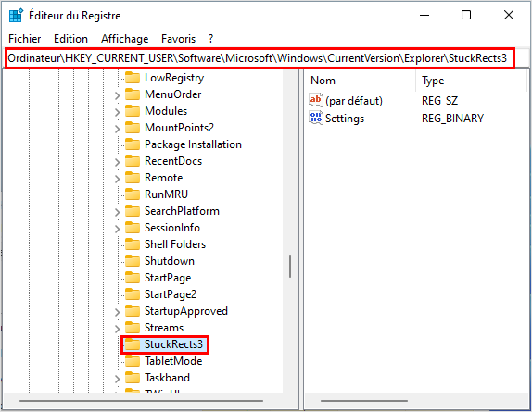This screenshot has height=412, width=532.
Task: Click the LowRegistry folder icon
Action: [133, 78]
